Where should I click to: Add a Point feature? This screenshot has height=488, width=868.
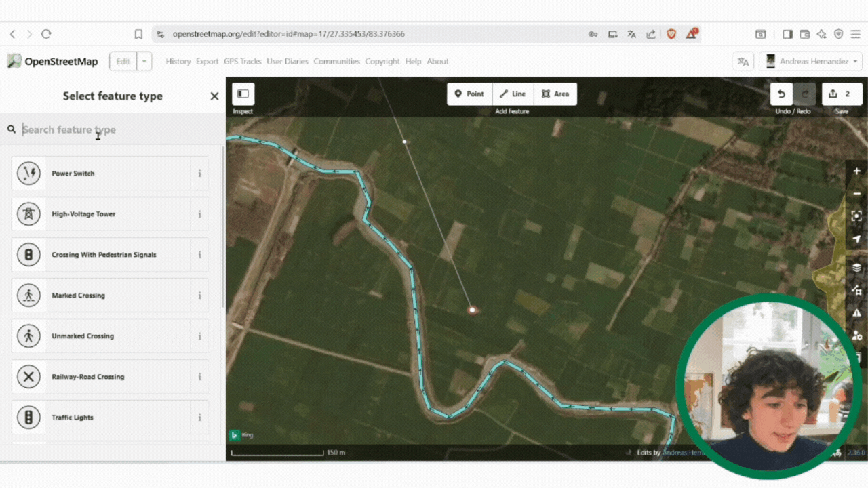click(469, 94)
